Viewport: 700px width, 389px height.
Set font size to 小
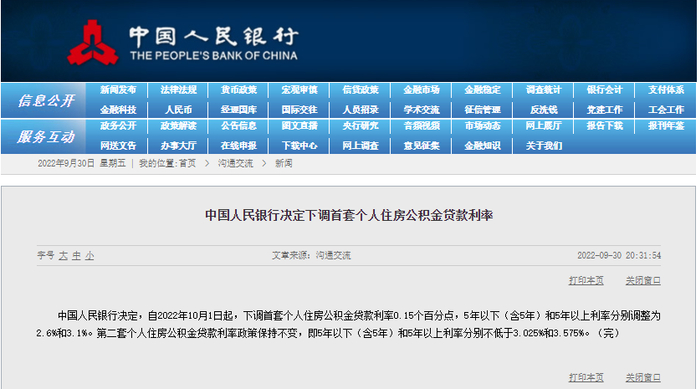point(90,255)
